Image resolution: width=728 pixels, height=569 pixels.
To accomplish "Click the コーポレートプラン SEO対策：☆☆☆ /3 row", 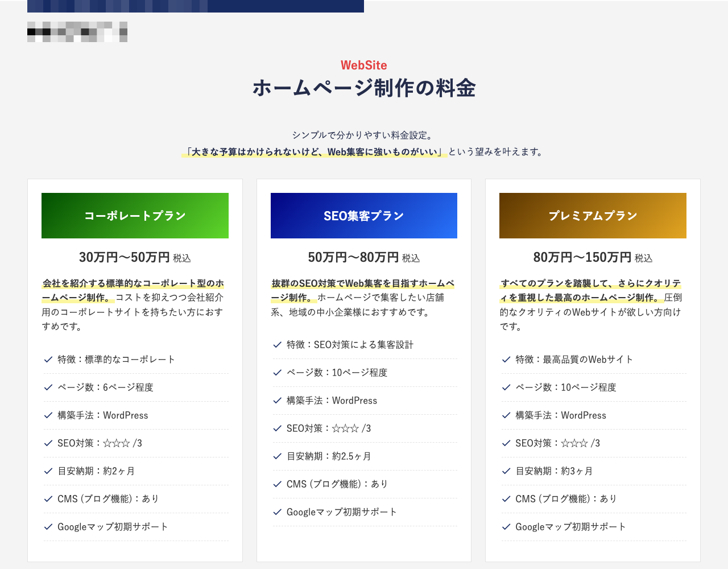I will tap(136, 443).
